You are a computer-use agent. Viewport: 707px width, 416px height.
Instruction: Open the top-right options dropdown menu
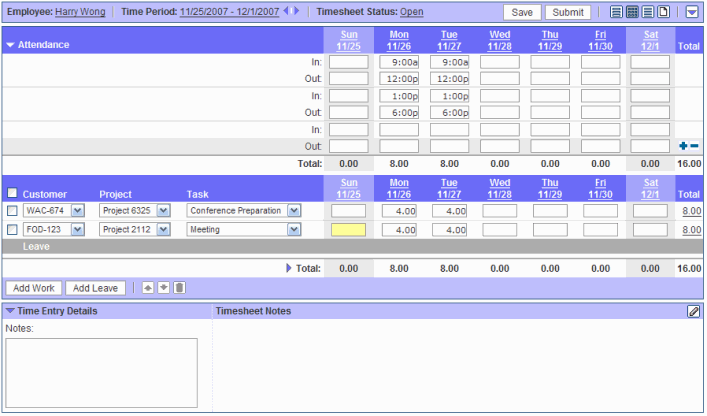click(692, 12)
